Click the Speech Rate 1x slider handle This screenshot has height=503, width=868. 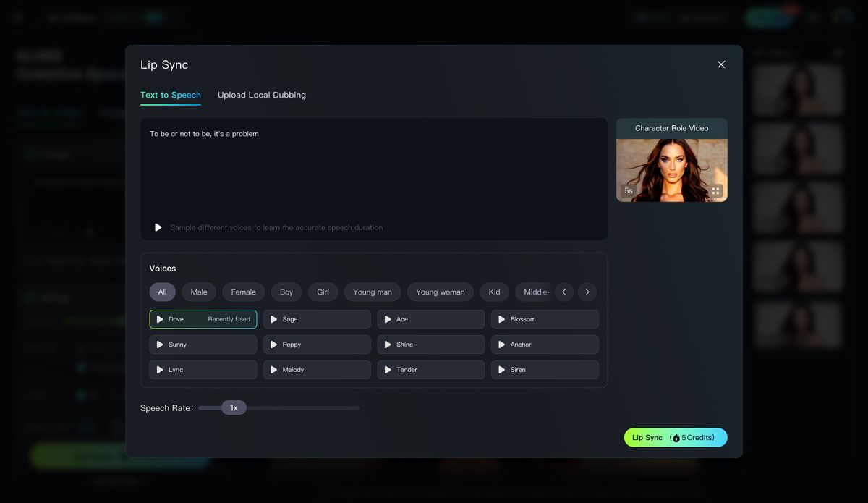click(234, 407)
